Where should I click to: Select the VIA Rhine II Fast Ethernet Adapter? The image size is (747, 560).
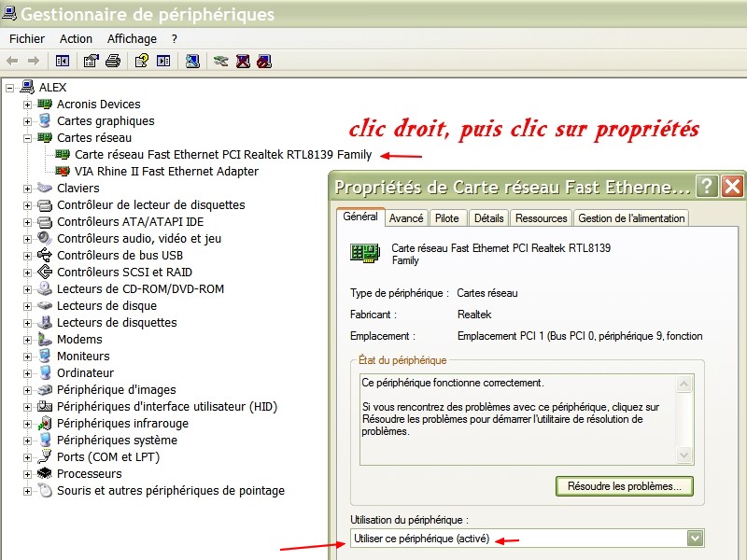[x=166, y=172]
